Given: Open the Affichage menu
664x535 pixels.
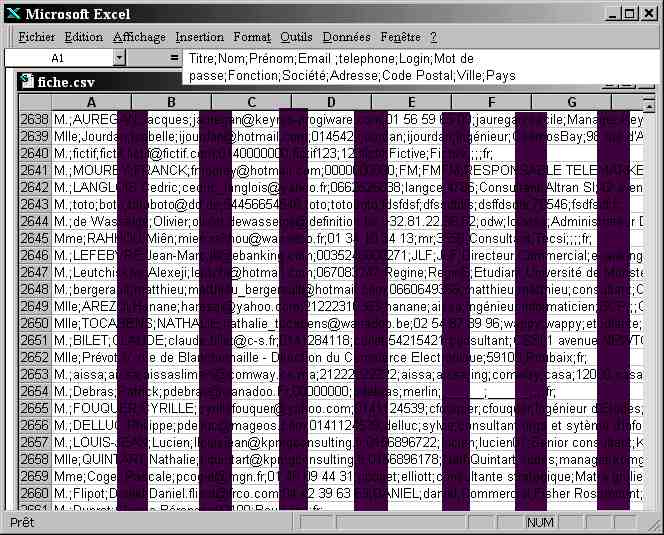Looking at the screenshot, I should (139, 37).
